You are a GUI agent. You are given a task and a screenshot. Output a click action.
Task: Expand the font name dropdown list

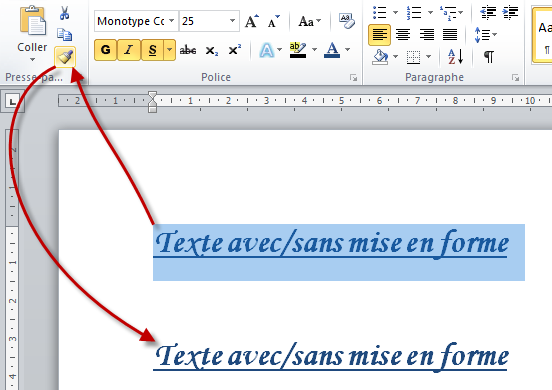(x=172, y=21)
